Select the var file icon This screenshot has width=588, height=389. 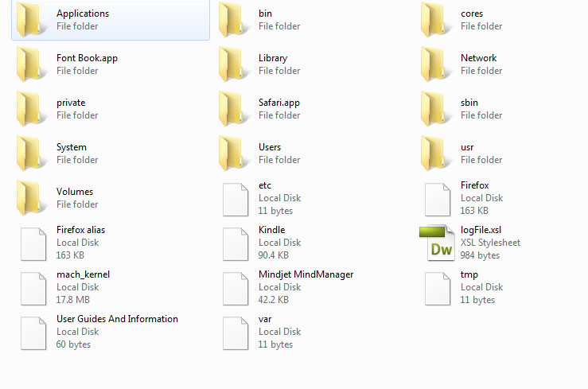click(236, 333)
